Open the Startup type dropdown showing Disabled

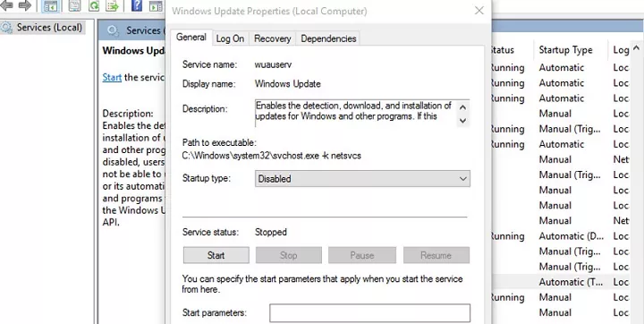click(x=362, y=179)
